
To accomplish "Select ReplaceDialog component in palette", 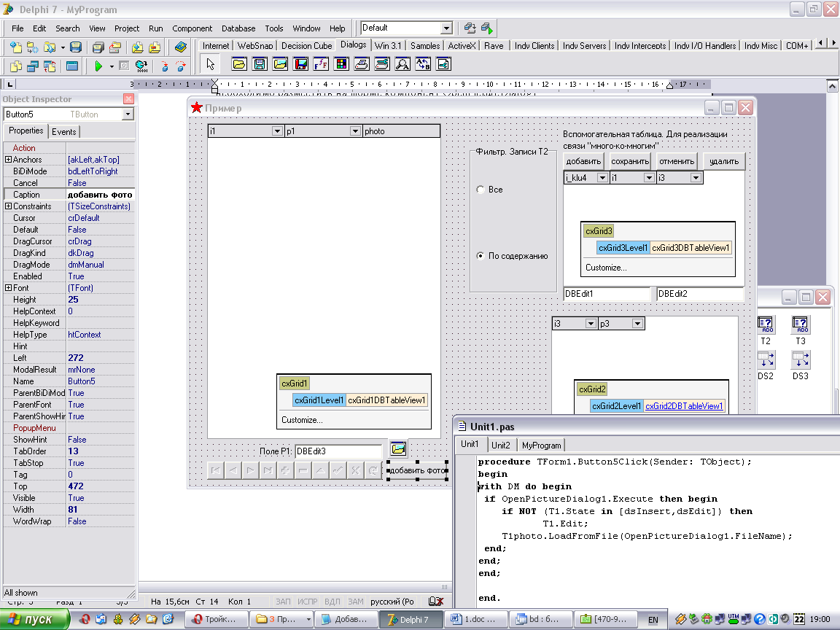I will pos(423,64).
